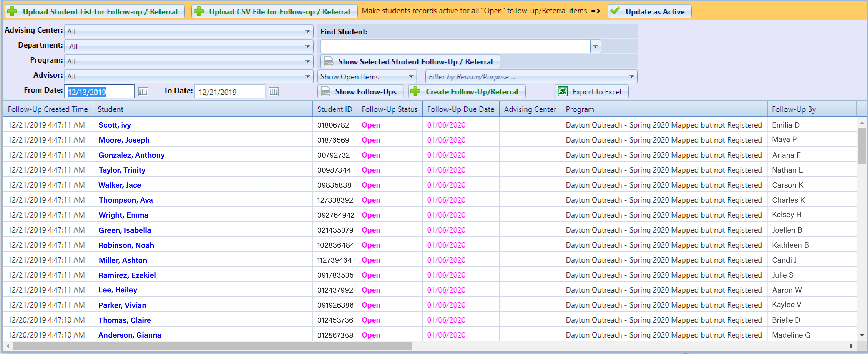This screenshot has width=868, height=354.
Task: Expand the Department dropdown
Action: [307, 46]
